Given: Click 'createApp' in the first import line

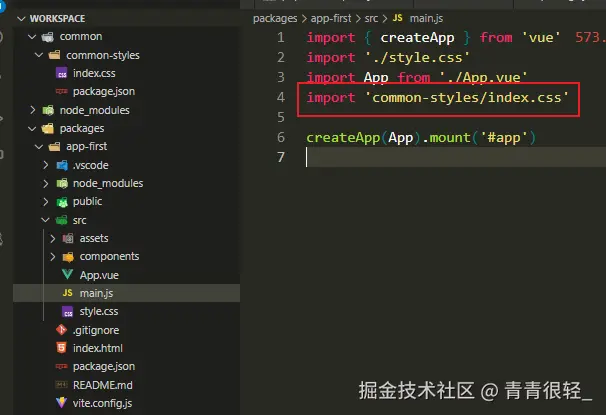Looking at the screenshot, I should tap(417, 38).
